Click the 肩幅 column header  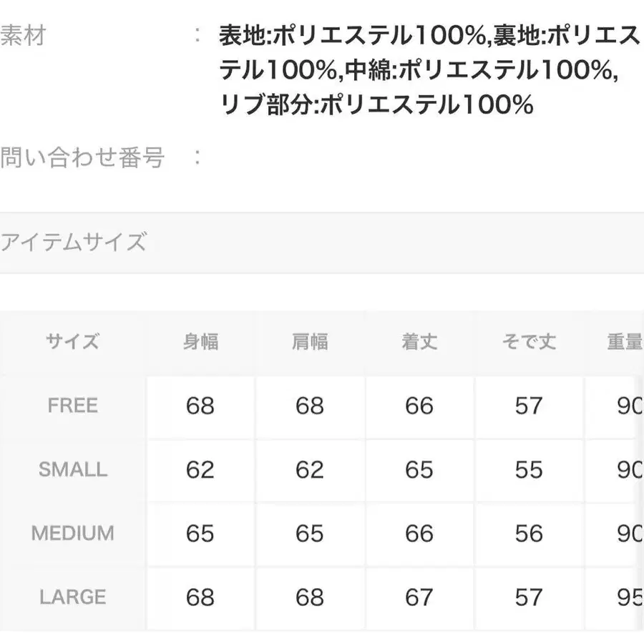(x=310, y=341)
